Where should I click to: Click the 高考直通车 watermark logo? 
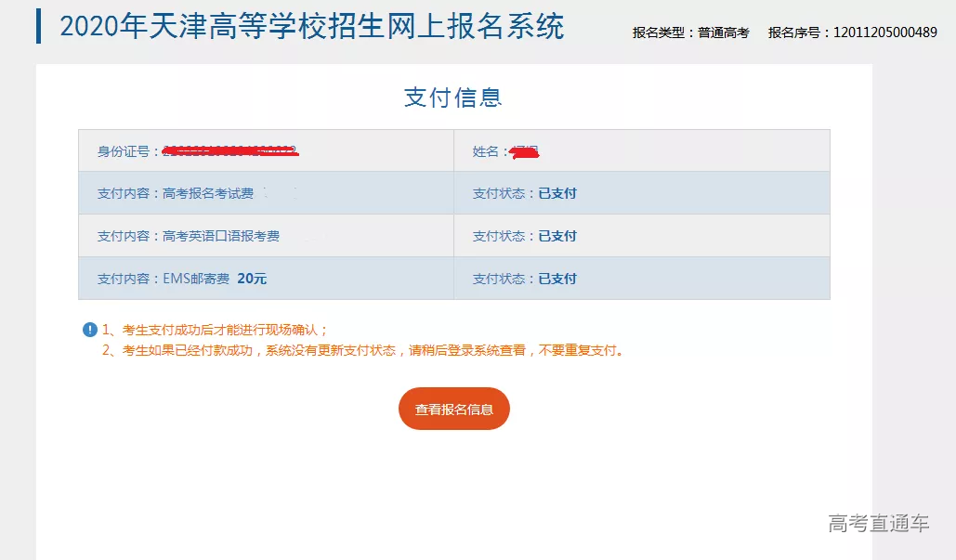[878, 523]
